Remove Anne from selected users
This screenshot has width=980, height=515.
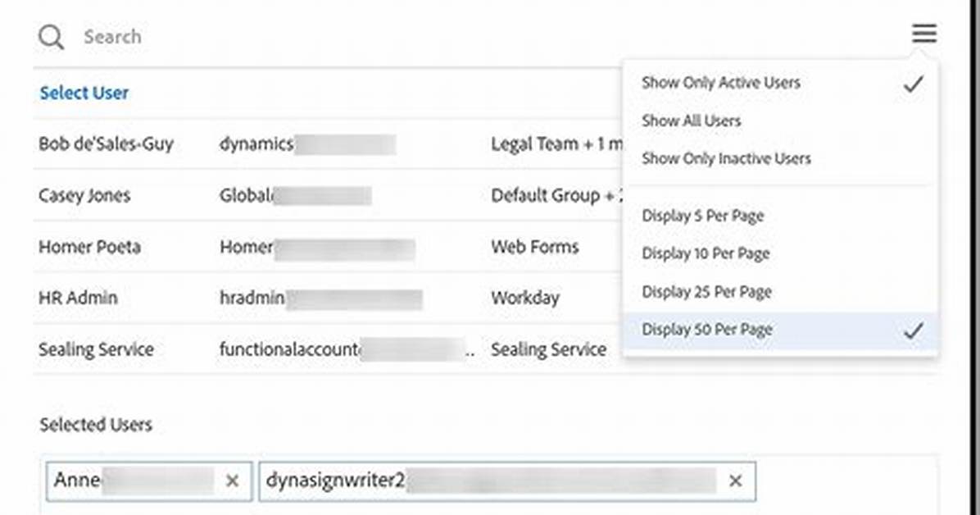pos(232,481)
